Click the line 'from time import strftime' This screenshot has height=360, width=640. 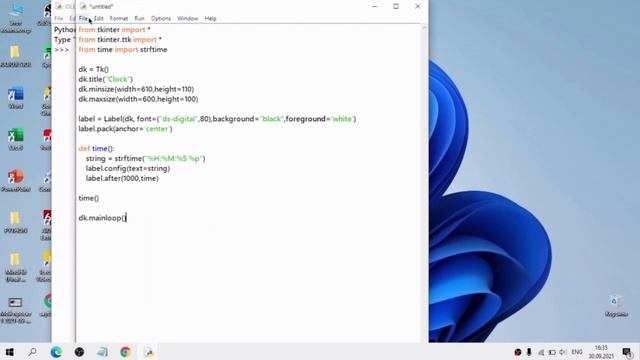pos(123,49)
